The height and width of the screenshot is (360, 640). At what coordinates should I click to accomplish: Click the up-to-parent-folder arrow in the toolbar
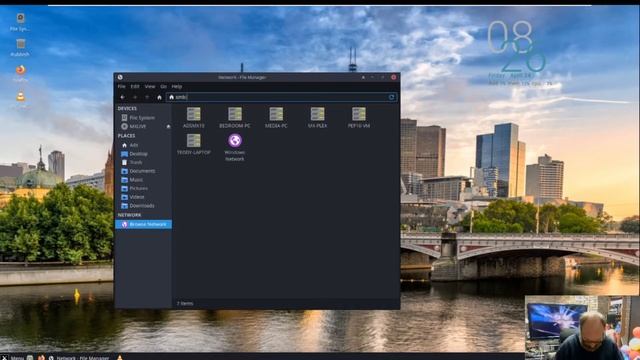coord(147,97)
